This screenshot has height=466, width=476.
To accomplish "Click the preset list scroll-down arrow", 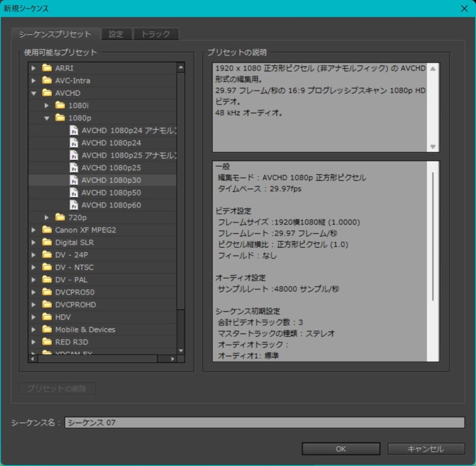I will click(x=181, y=351).
